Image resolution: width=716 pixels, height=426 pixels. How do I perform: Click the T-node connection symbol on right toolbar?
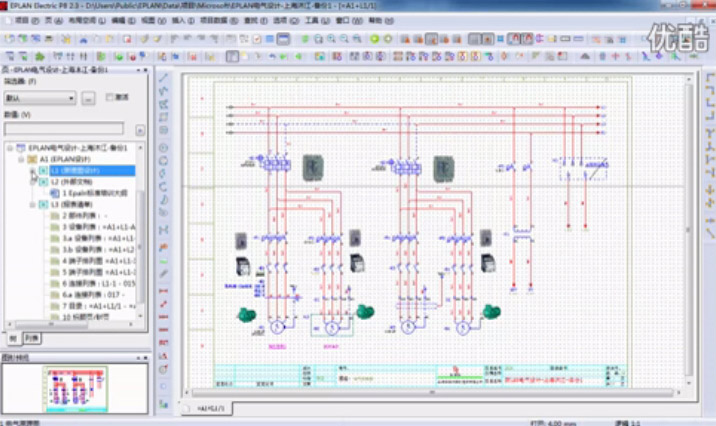click(x=710, y=133)
